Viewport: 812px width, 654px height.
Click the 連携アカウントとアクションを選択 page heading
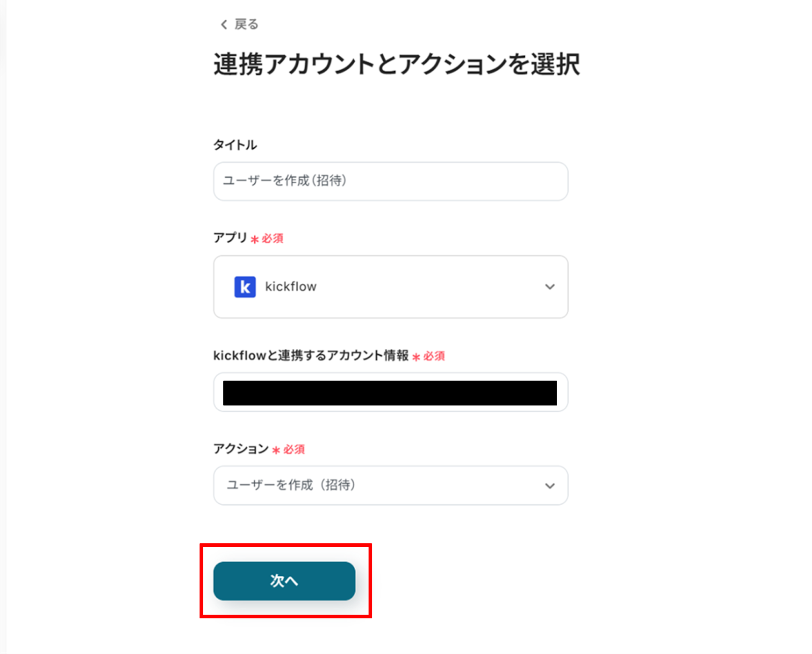pos(396,64)
